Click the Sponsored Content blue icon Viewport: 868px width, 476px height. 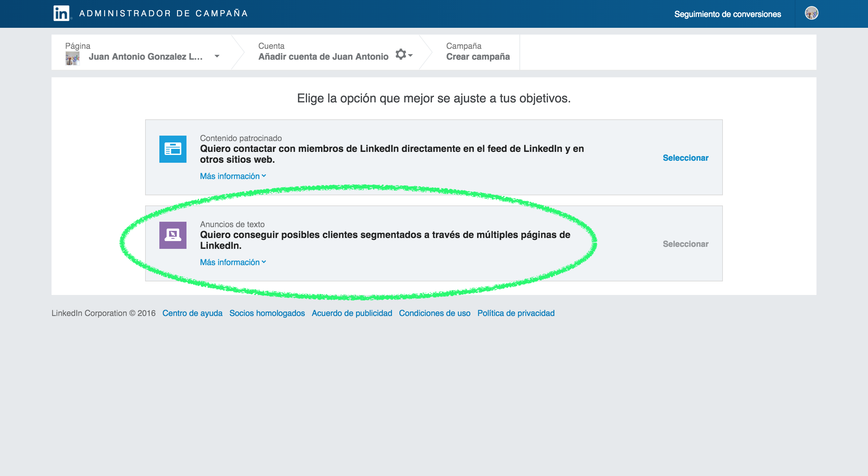173,149
